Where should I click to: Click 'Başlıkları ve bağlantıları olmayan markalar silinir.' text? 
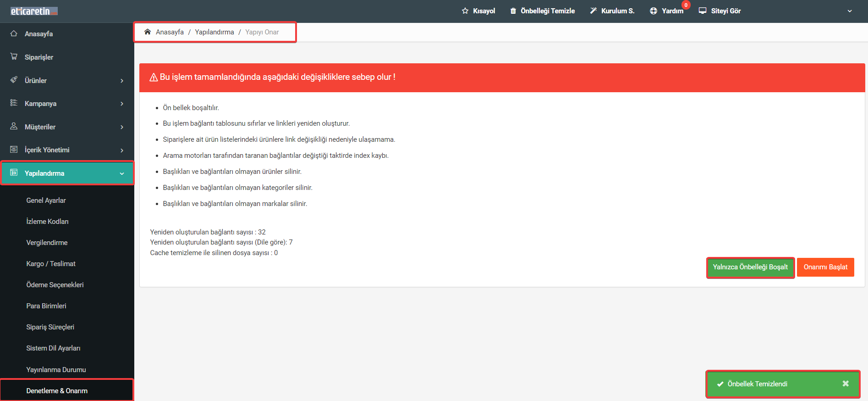[x=235, y=204]
